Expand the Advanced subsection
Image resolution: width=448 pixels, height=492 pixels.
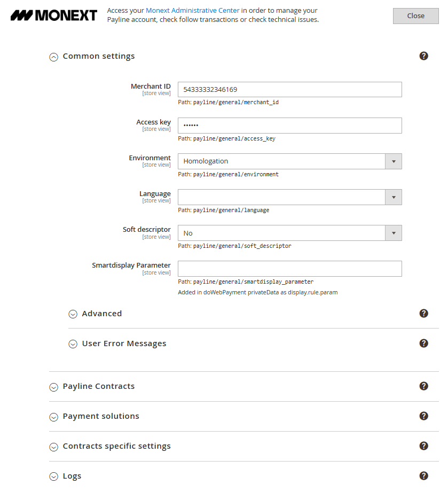pos(101,314)
